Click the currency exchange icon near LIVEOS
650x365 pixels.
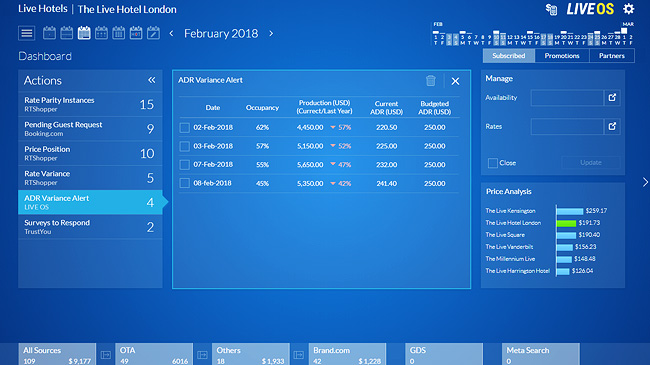pos(551,9)
